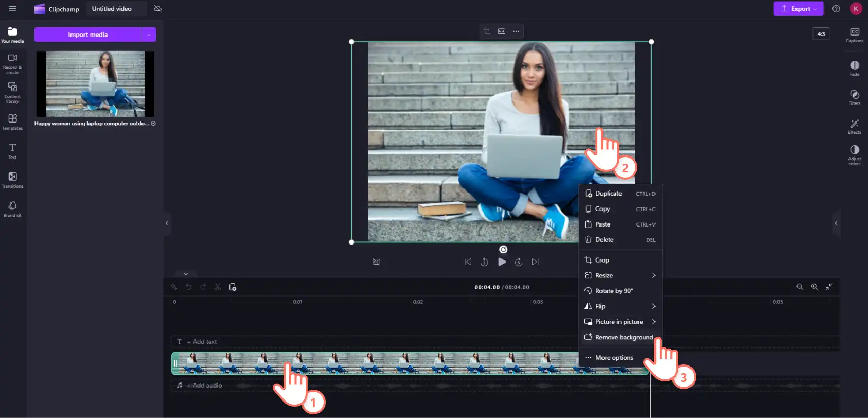Skip to end of video
This screenshot has height=418, width=868.
pos(535,262)
